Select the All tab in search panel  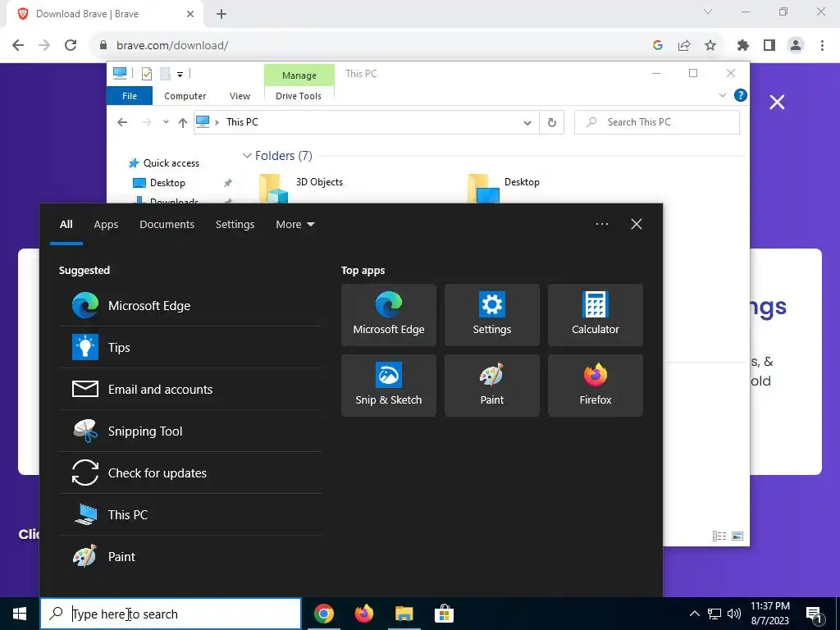pyautogui.click(x=66, y=225)
